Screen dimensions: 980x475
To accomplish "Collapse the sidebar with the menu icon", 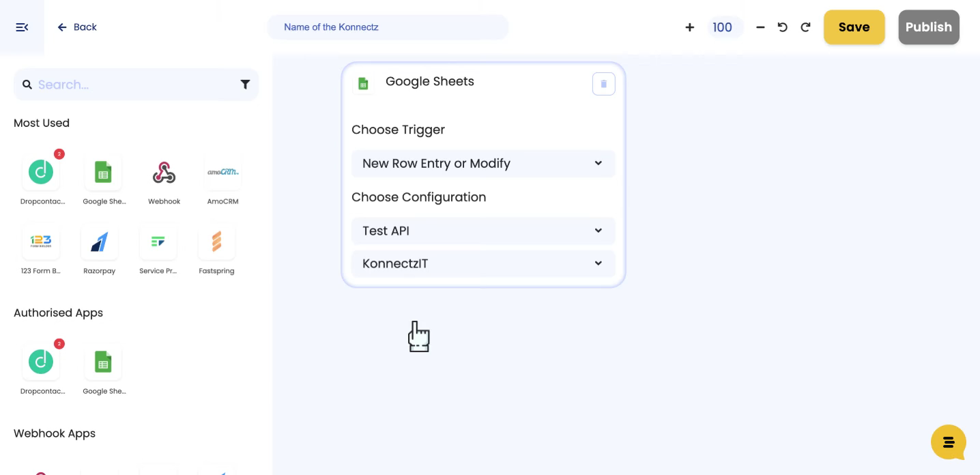I will coord(22,27).
